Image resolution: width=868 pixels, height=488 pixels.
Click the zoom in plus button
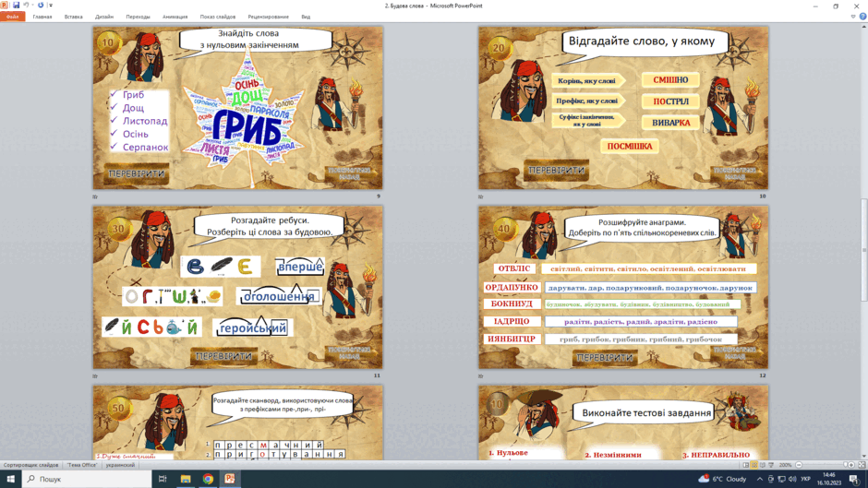point(851,465)
